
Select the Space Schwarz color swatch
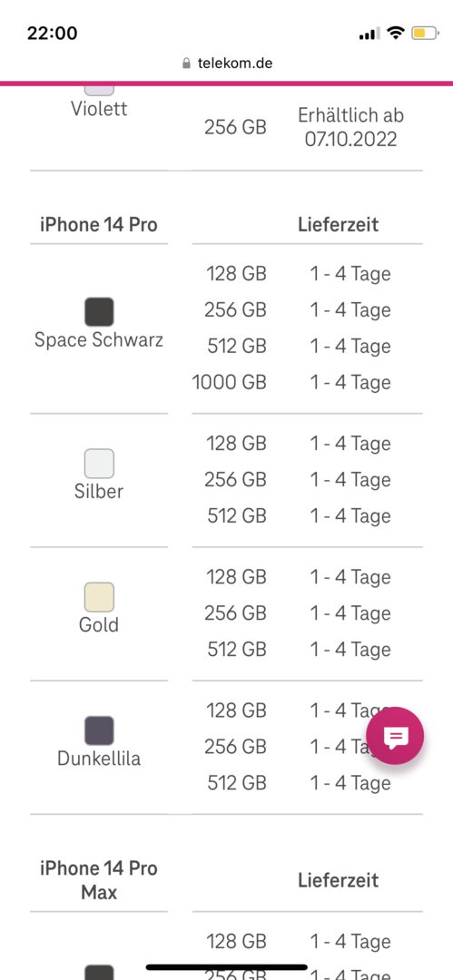coord(99,312)
